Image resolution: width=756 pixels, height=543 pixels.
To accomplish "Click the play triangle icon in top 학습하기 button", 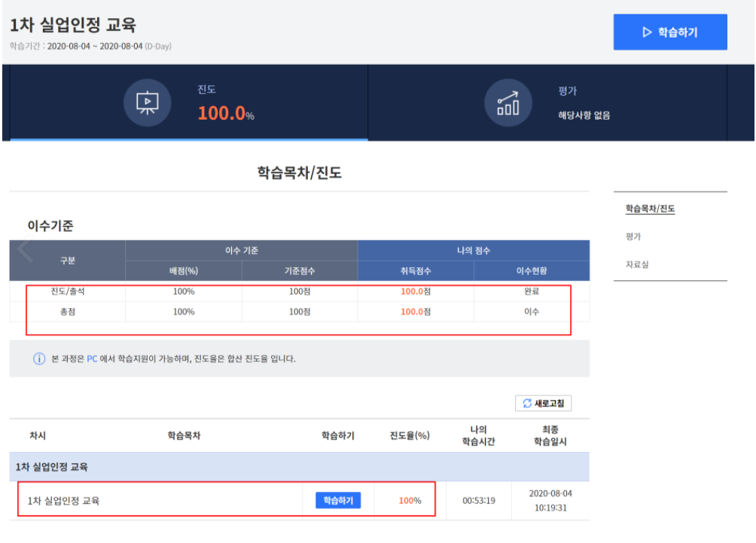I will [x=647, y=32].
